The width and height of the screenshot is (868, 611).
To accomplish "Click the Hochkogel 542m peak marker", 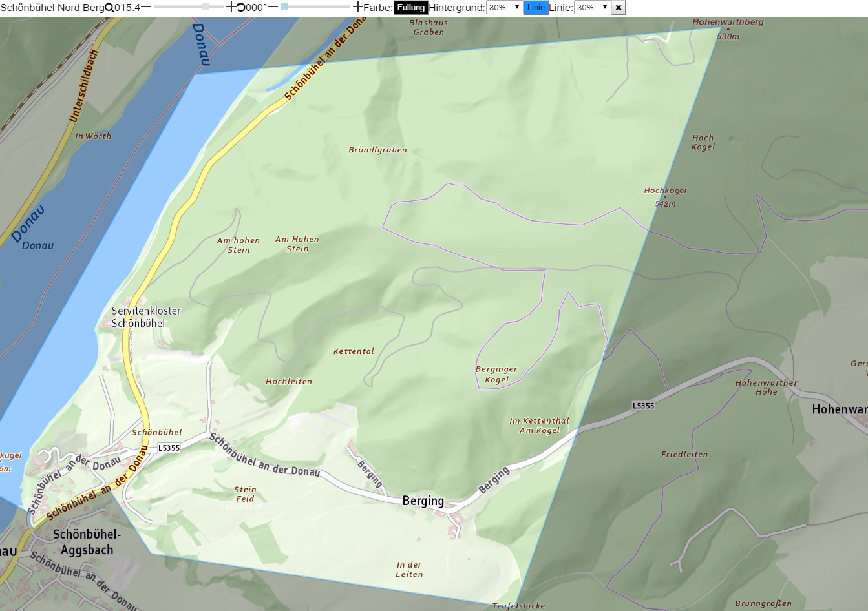I will (x=665, y=196).
